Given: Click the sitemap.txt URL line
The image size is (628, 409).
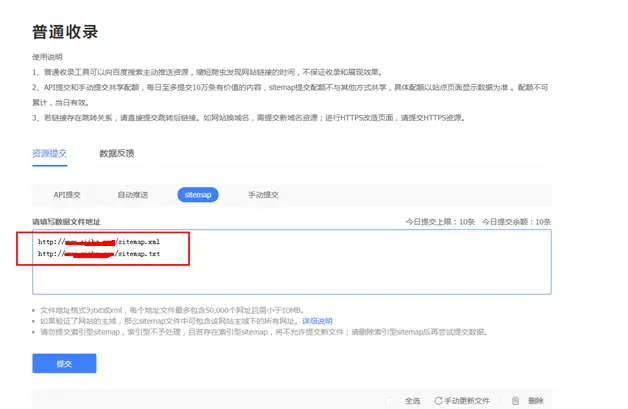Looking at the screenshot, I should click(x=99, y=254).
